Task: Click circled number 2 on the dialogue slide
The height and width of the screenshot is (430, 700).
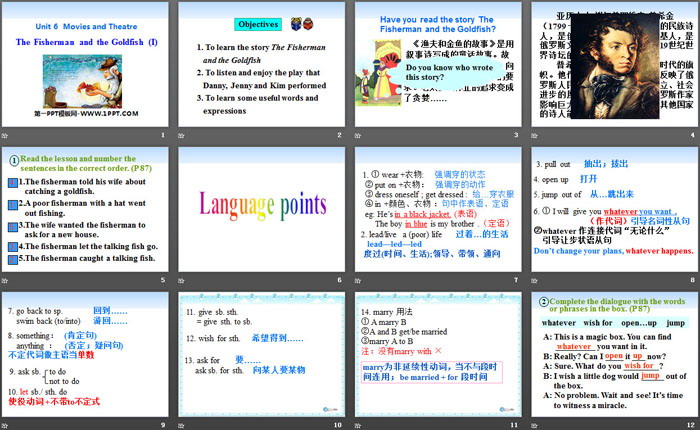Action: (x=543, y=302)
